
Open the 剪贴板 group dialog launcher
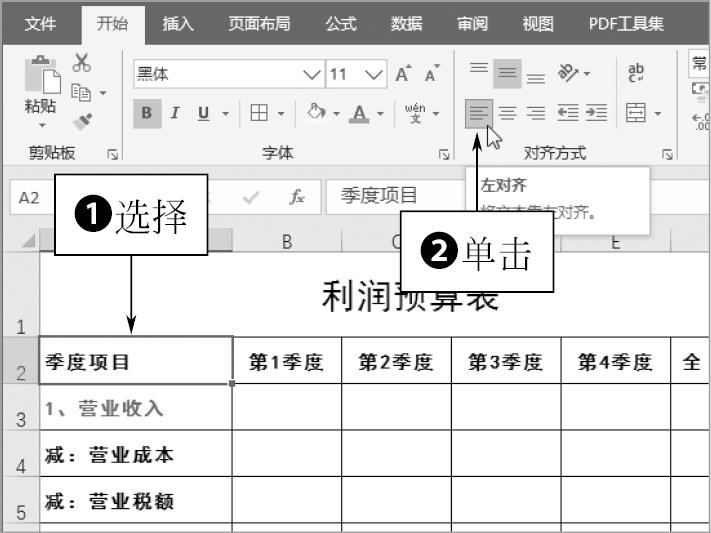pyautogui.click(x=112, y=155)
